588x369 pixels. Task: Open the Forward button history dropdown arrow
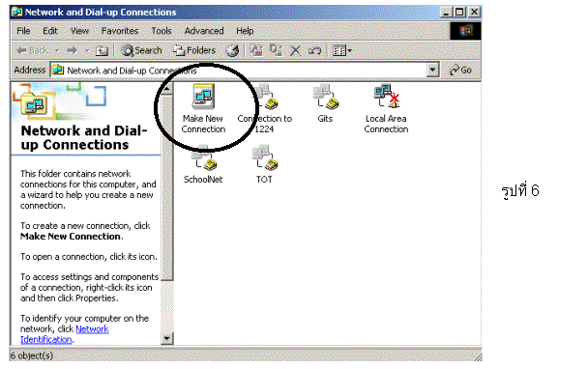[87, 50]
